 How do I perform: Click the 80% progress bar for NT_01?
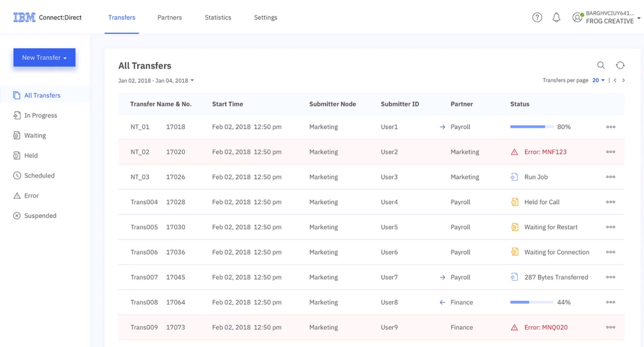[x=532, y=127]
